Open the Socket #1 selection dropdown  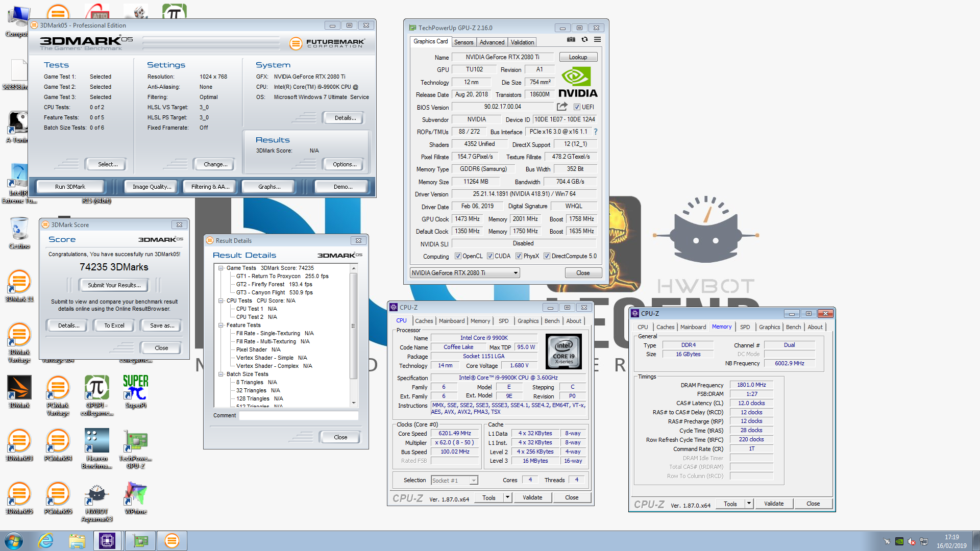pyautogui.click(x=454, y=480)
